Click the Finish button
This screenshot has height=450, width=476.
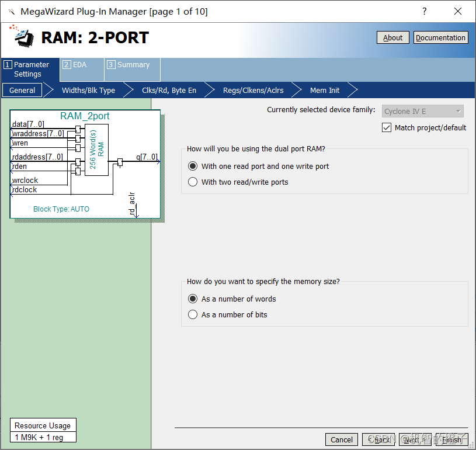click(x=451, y=439)
